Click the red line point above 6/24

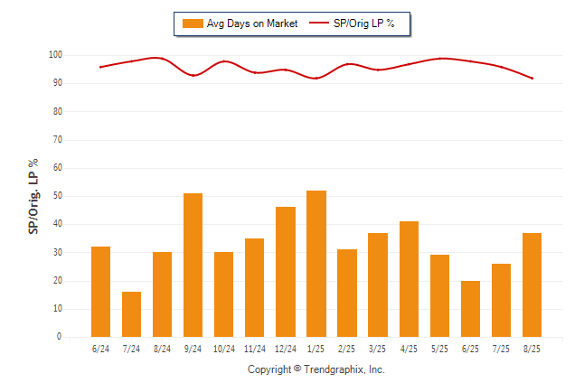(100, 67)
